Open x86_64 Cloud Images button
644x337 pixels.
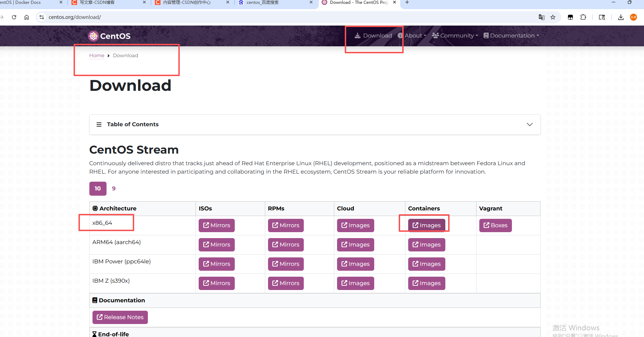356,225
